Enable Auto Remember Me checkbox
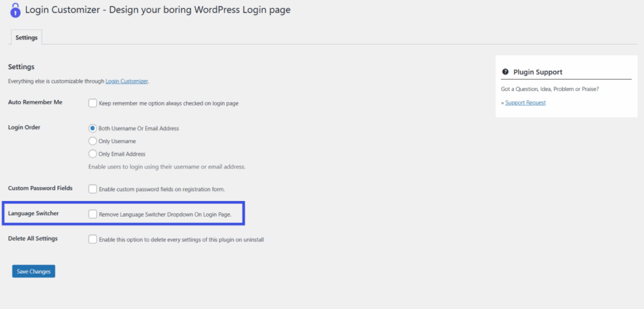 point(92,104)
